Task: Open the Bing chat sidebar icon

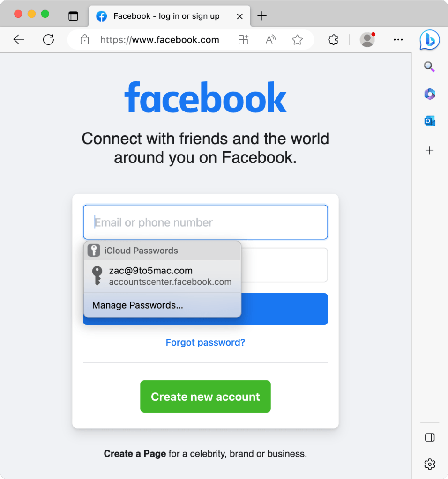Action: (430, 40)
